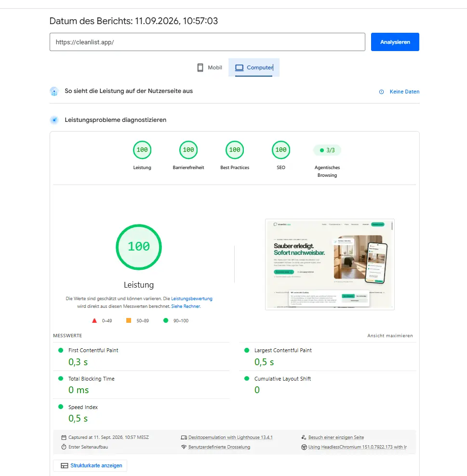Switch to the Mobil tab

pos(210,67)
